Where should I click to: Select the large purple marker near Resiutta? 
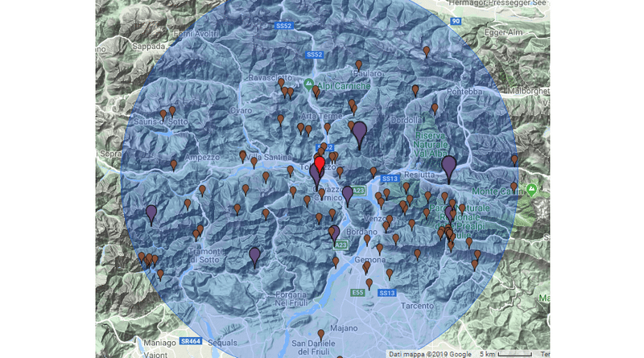click(449, 166)
